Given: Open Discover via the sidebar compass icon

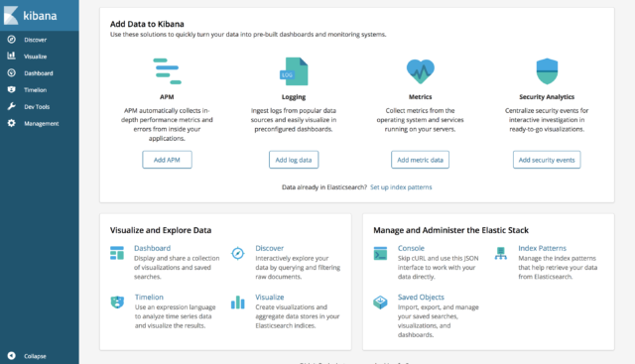Looking at the screenshot, I should [x=11, y=40].
